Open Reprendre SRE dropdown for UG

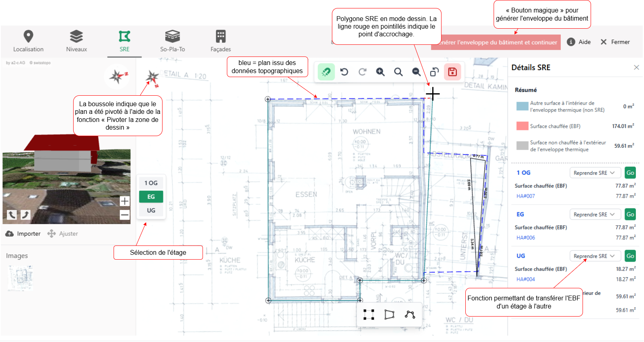click(x=594, y=256)
